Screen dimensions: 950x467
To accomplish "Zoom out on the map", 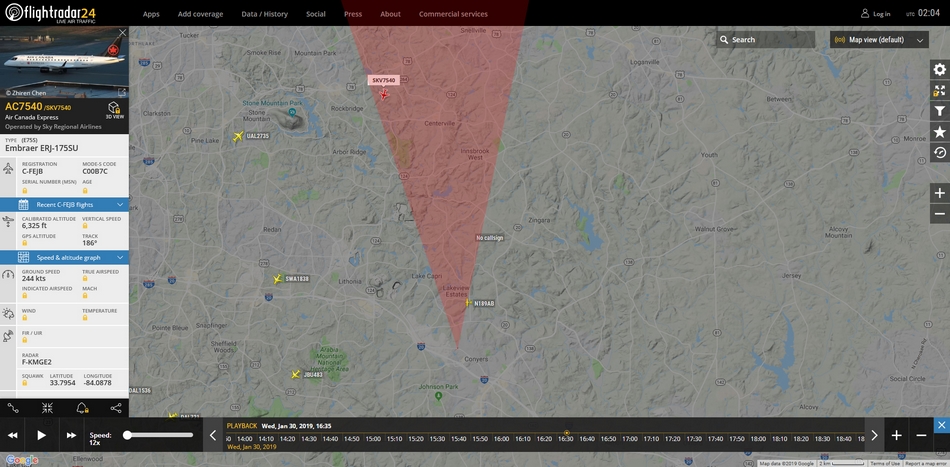I will [940, 214].
